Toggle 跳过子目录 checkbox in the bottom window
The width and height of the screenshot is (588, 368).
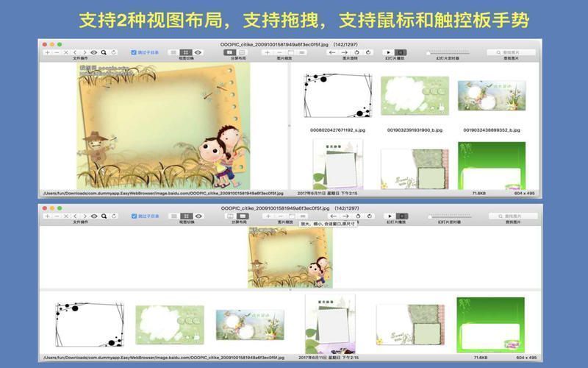coord(134,216)
